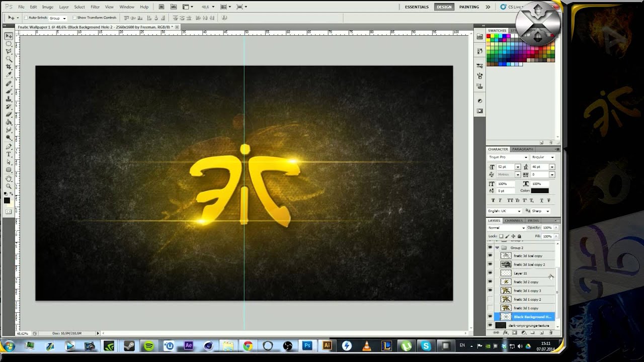
Task: Open the File menu
Action: (21, 7)
